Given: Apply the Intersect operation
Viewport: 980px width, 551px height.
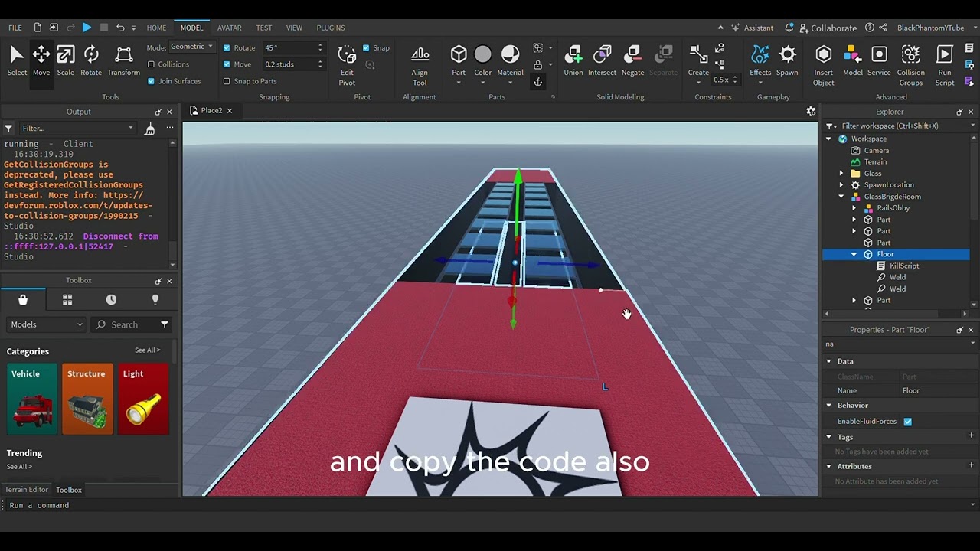Looking at the screenshot, I should coord(602,61).
